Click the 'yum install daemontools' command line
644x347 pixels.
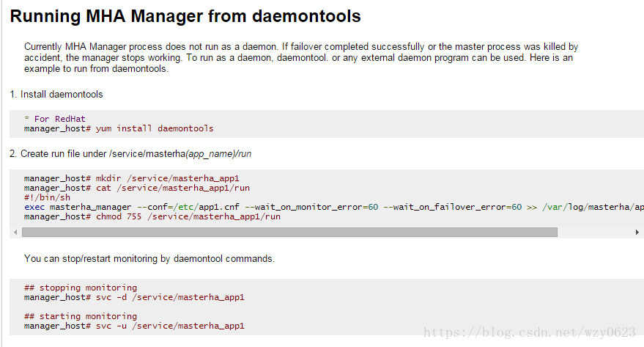point(119,128)
